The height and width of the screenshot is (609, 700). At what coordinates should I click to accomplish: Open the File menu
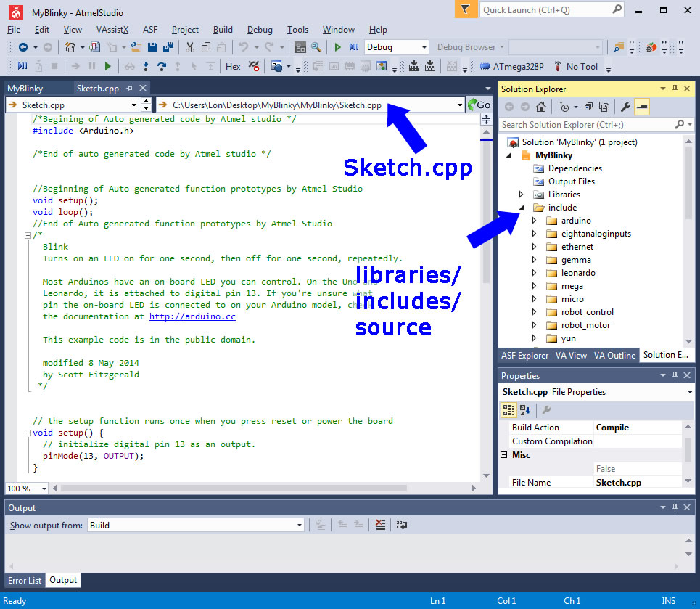[14, 30]
